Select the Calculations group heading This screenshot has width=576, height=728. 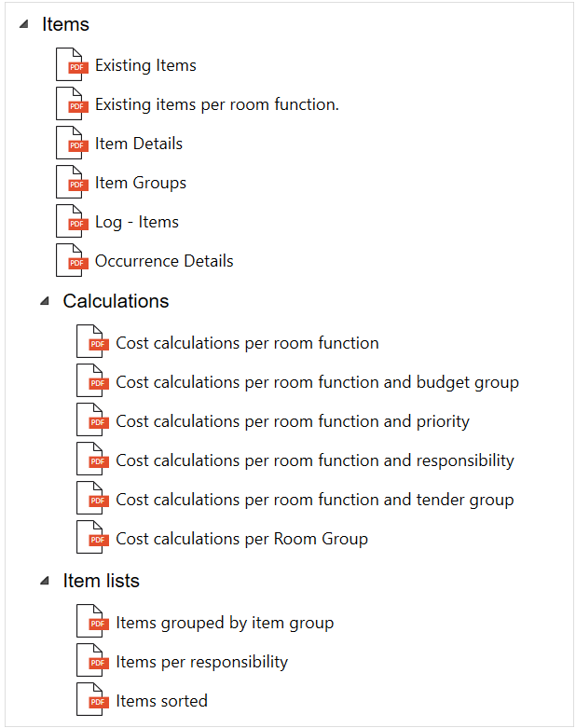coord(116,301)
